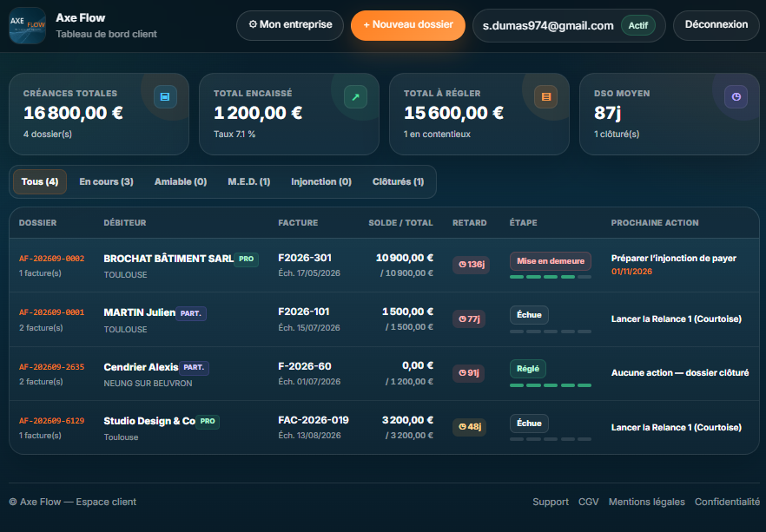766x532 pixels.
Task: Click Échue badge in MARTIN Julien row
Action: point(529,315)
